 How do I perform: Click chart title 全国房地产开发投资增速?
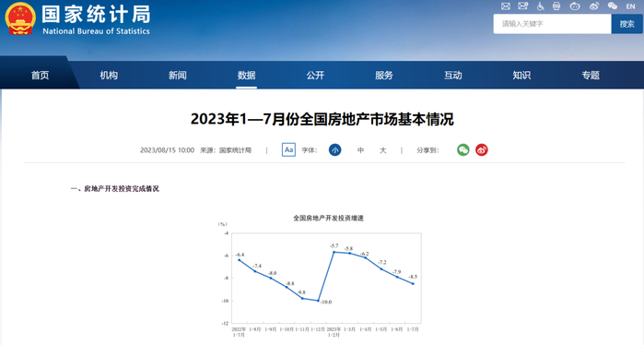(x=328, y=218)
